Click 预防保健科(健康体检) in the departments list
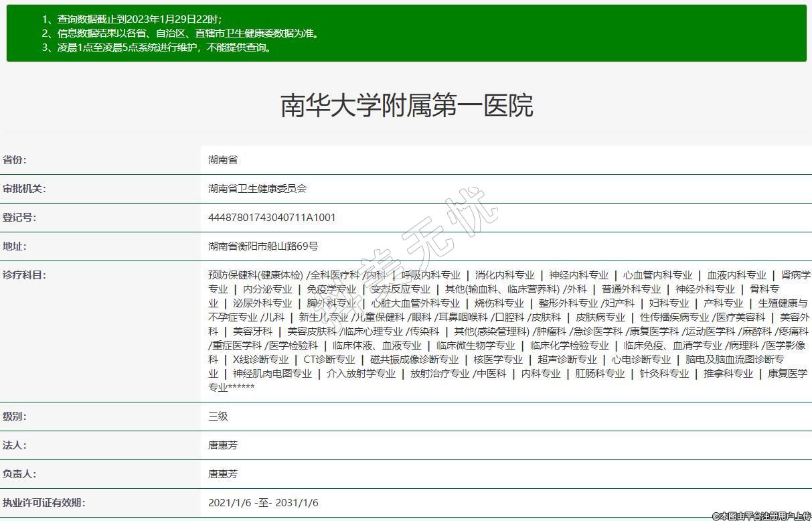The height and width of the screenshot is (521, 812). click(x=255, y=275)
